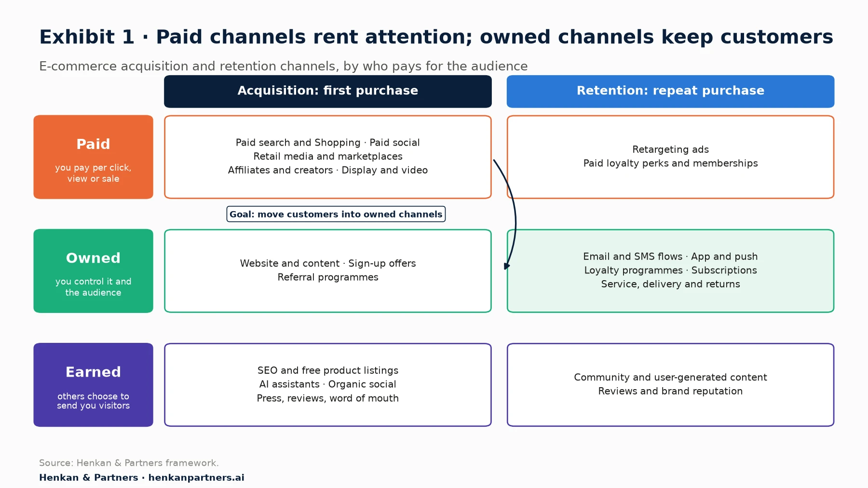The image size is (868, 488).
Task: Click 'Press, reviews, word of mouth'
Action: point(328,398)
